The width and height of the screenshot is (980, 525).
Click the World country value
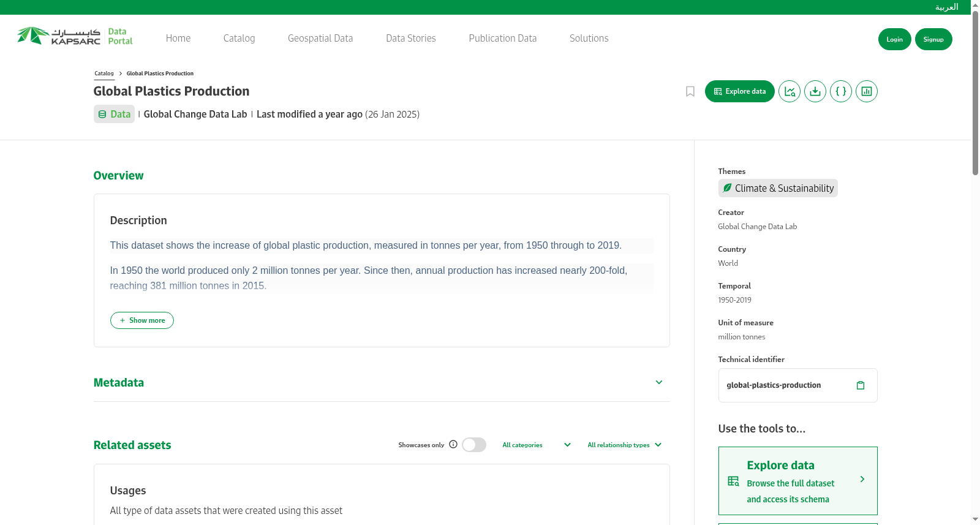point(728,263)
